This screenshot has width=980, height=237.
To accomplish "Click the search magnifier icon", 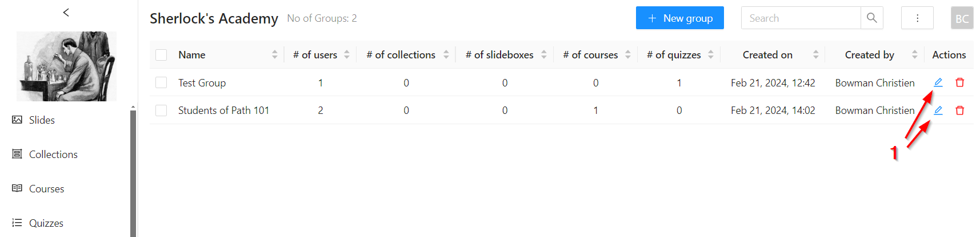I will (871, 18).
